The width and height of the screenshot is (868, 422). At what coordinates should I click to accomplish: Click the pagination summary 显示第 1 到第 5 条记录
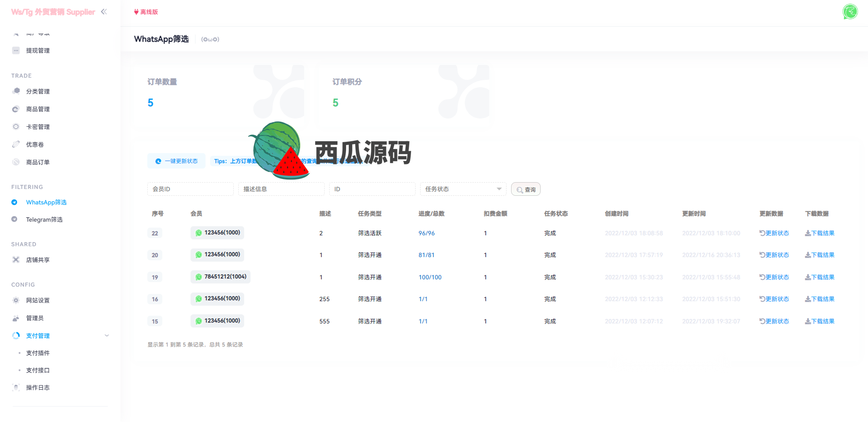(x=195, y=345)
